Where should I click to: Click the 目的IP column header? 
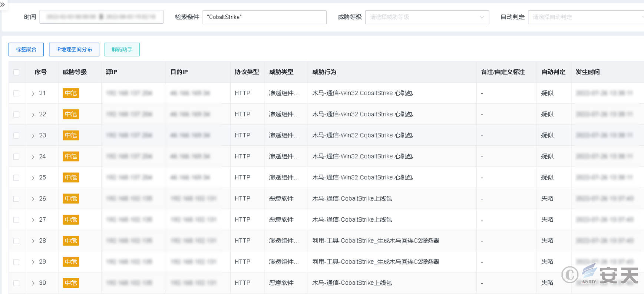point(179,72)
